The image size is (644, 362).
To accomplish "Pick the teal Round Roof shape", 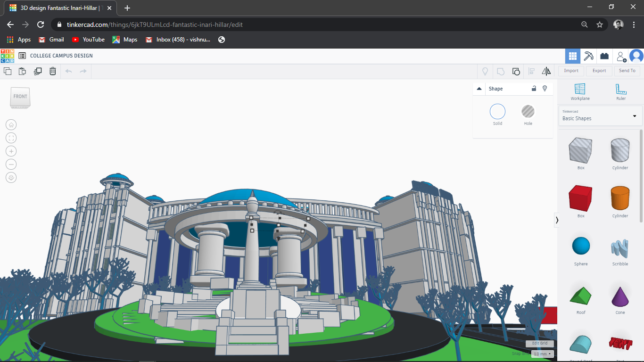I will (581, 344).
